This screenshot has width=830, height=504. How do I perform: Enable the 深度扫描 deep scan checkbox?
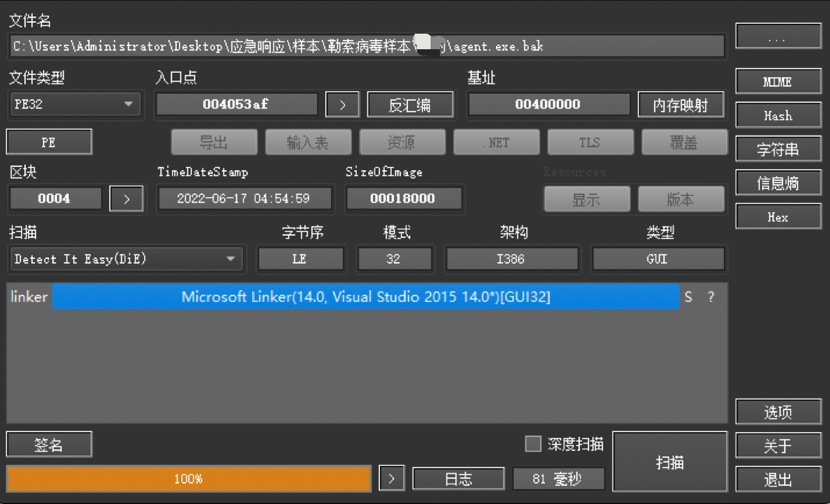533,444
